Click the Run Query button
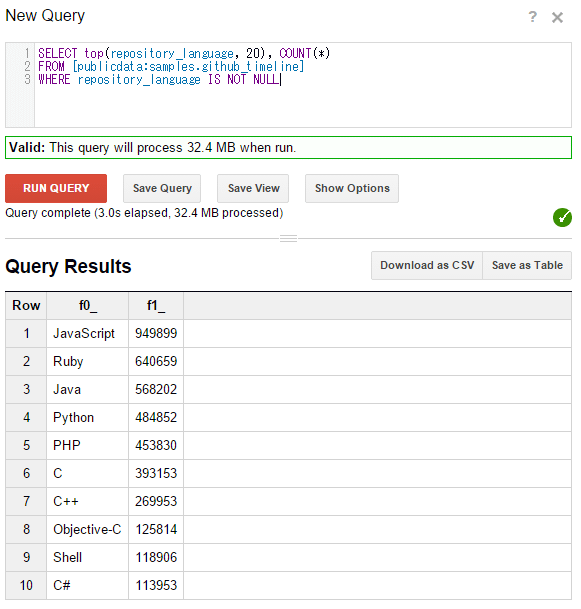 tap(56, 188)
